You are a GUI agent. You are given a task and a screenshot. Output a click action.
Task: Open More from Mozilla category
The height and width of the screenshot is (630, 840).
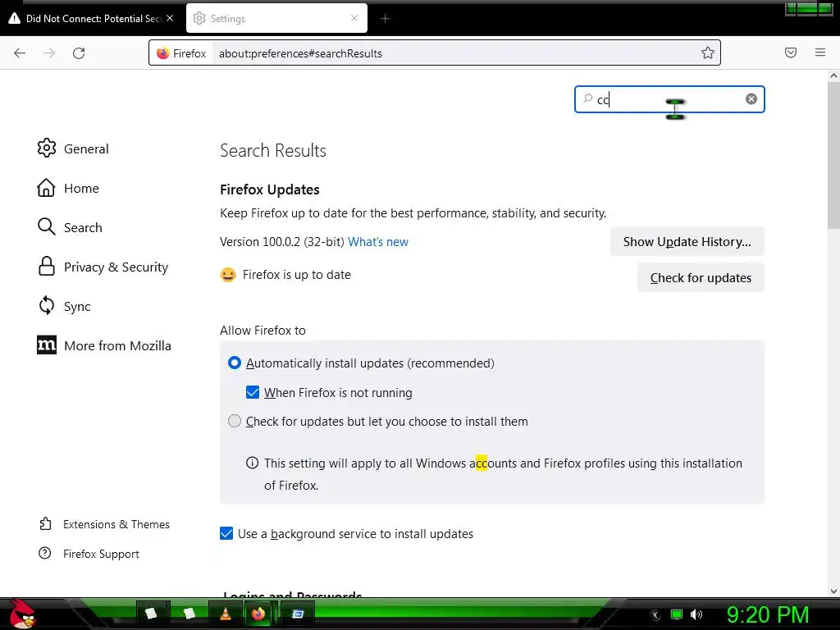pyautogui.click(x=104, y=345)
